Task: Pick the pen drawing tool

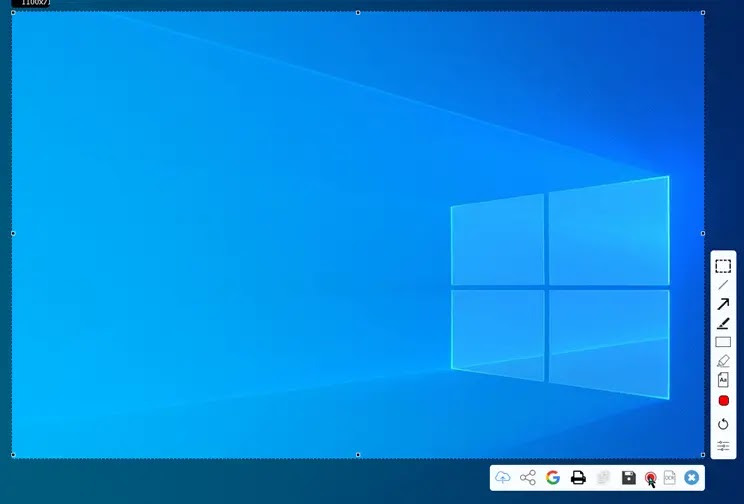Action: tap(723, 324)
